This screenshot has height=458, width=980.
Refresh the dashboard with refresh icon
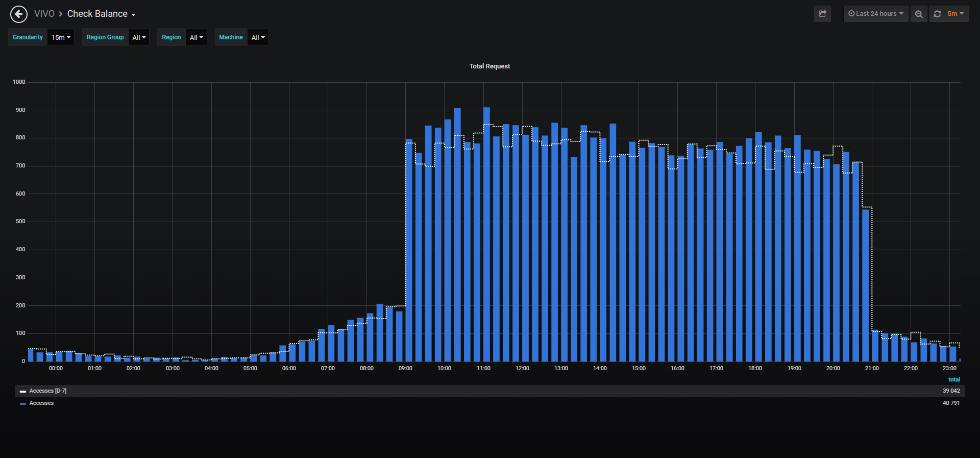click(x=937, y=14)
